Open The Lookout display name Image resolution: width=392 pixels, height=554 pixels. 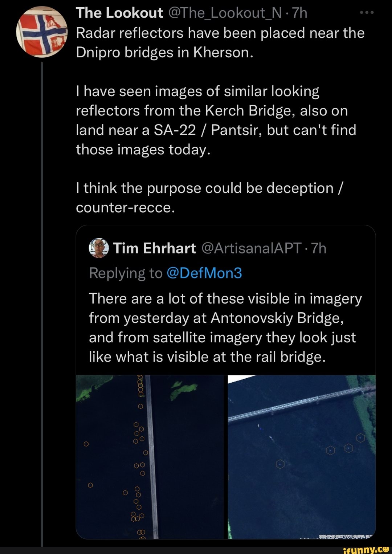119,13
